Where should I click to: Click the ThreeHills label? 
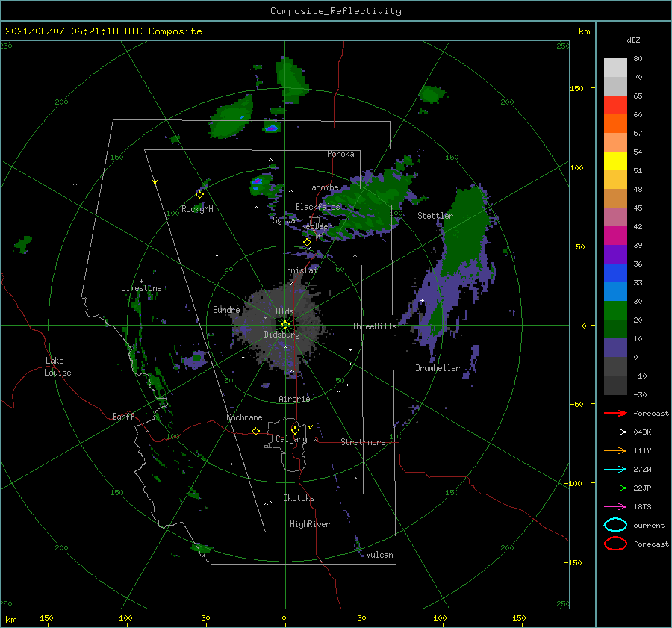click(375, 326)
